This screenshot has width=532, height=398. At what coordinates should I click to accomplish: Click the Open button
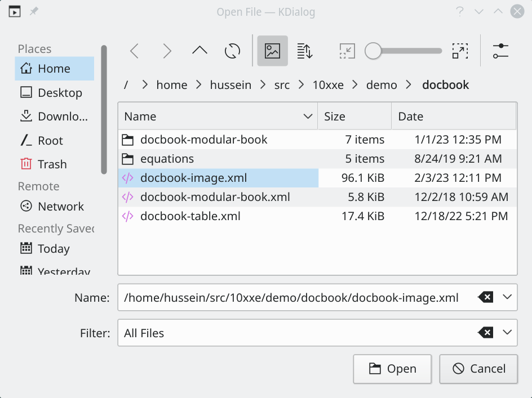[392, 369]
